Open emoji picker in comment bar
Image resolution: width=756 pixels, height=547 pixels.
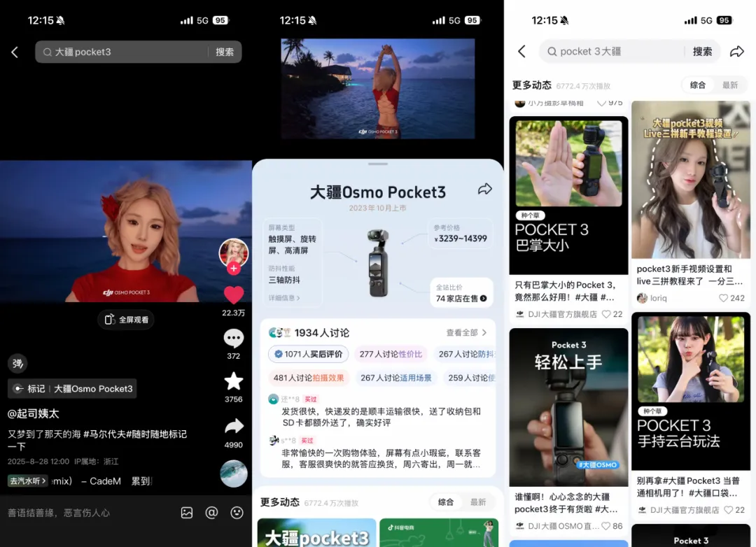pos(237,513)
